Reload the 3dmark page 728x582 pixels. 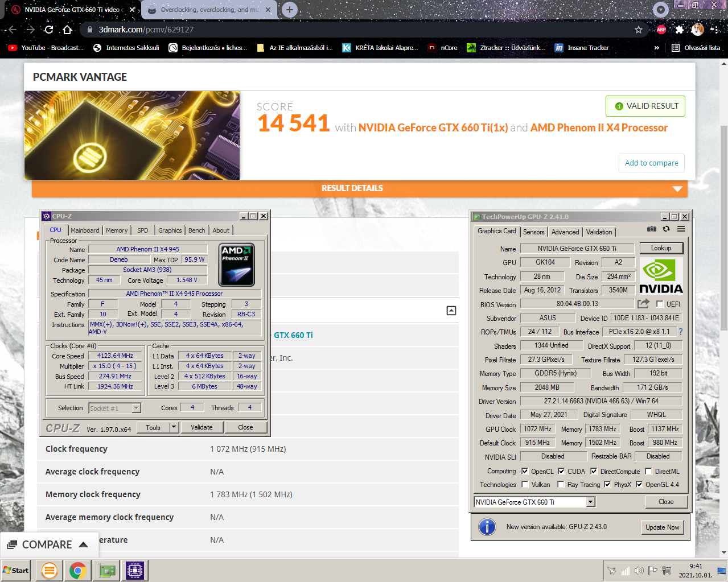pos(49,30)
